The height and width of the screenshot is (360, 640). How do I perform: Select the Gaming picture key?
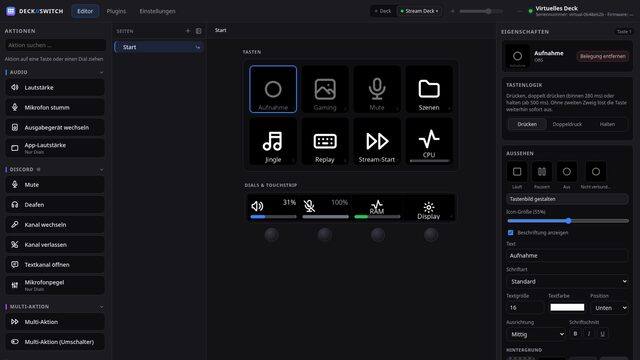(x=325, y=89)
